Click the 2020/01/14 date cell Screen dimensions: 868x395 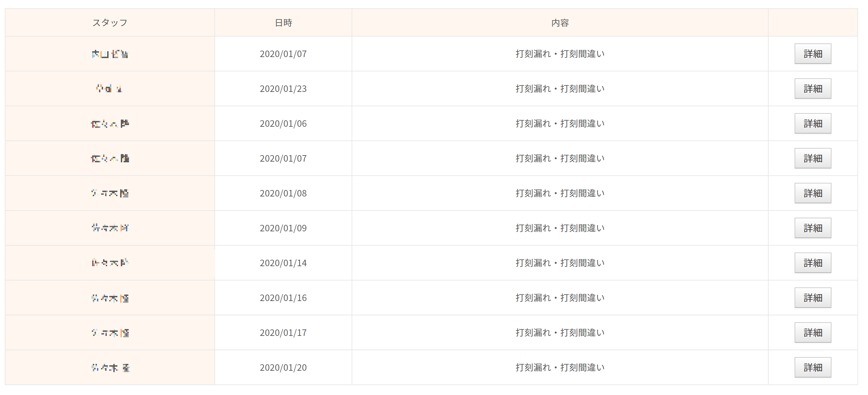283,263
